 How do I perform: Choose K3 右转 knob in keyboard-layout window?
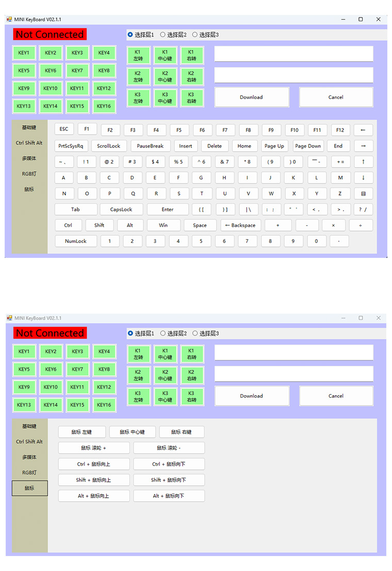pyautogui.click(x=192, y=97)
